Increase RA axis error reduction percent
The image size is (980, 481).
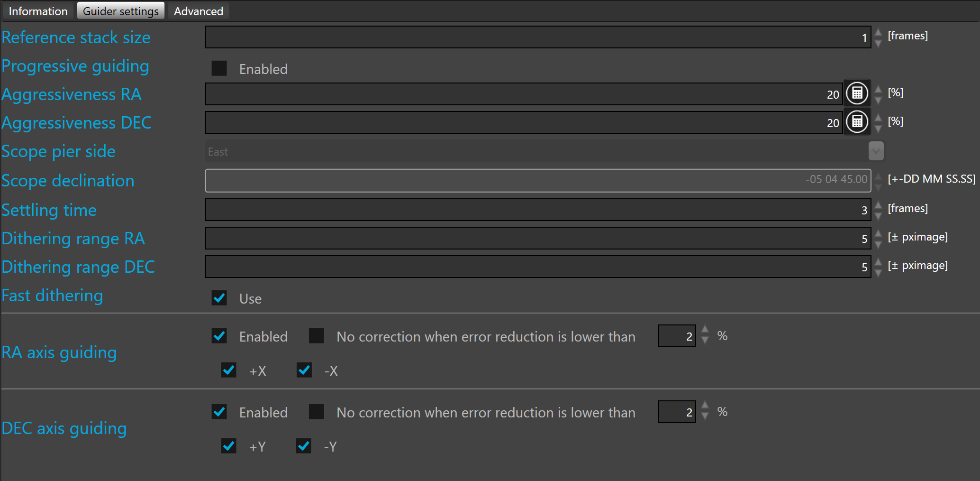coord(705,330)
